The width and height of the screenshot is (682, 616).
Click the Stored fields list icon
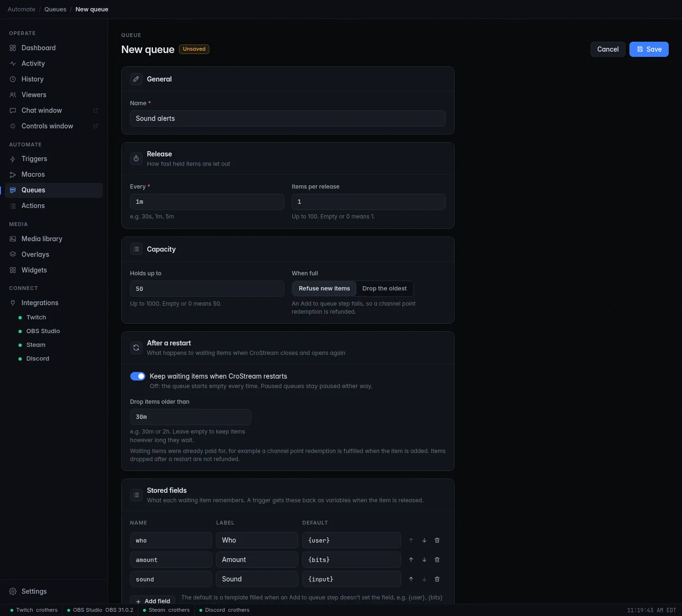point(136,495)
